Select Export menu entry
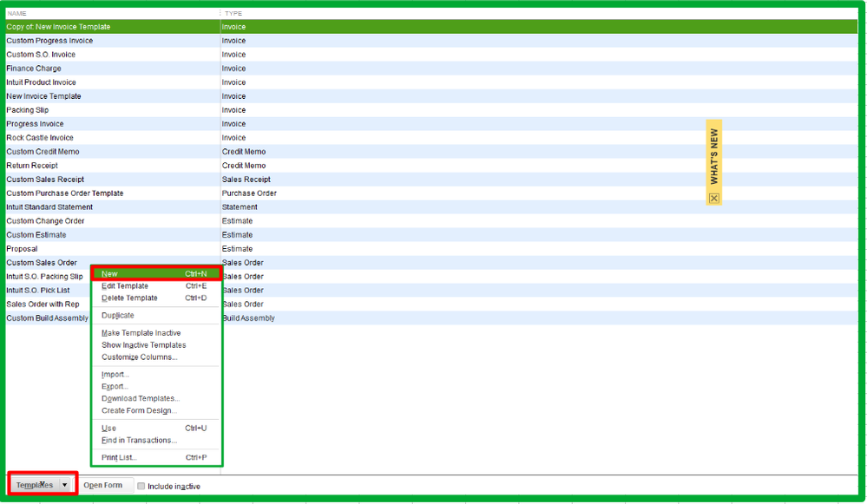Viewport: 867px width, 504px height. tap(156, 387)
